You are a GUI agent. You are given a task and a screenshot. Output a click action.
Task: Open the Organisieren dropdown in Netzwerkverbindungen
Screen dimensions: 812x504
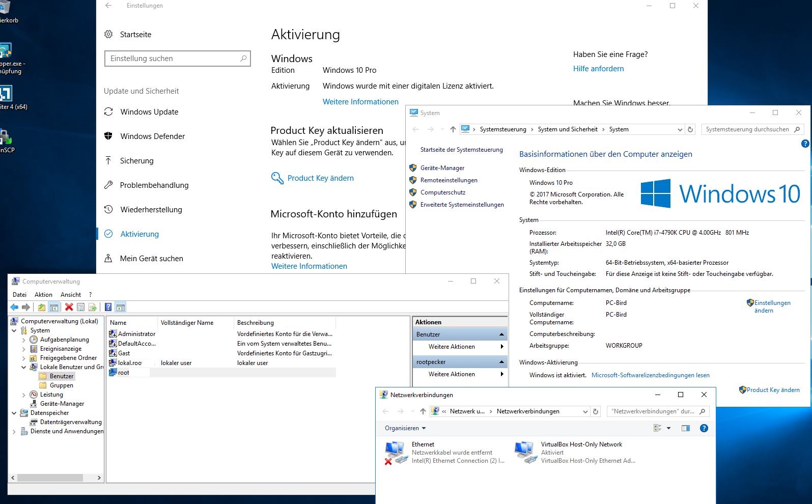(405, 428)
